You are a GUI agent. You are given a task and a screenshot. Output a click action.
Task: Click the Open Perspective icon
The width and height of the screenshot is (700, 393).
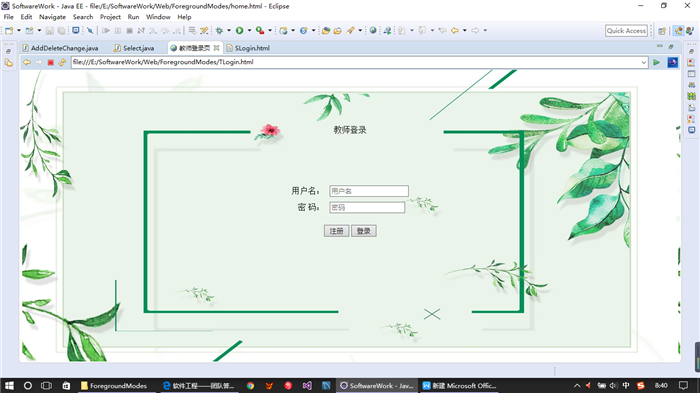662,30
